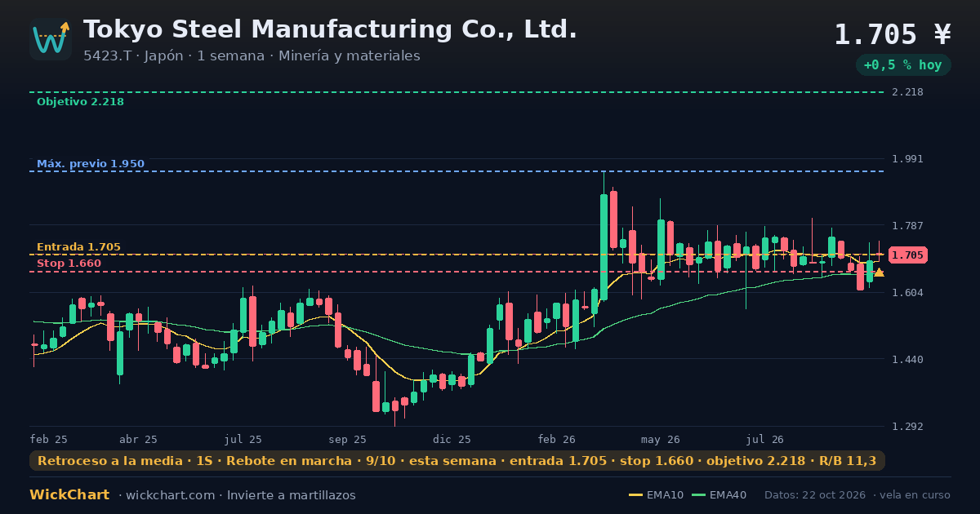Click the 2.218 axis value
The height and width of the screenshot is (514, 980).
tap(907, 92)
